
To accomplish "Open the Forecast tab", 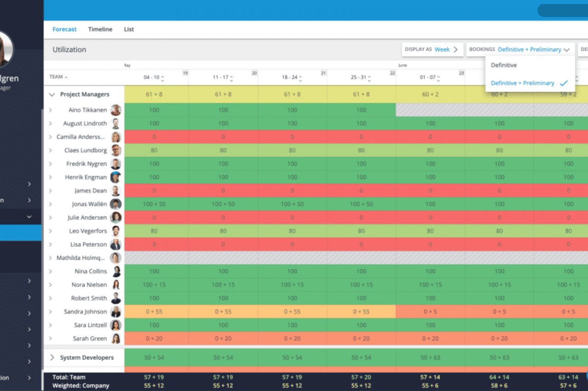I will coord(64,29).
